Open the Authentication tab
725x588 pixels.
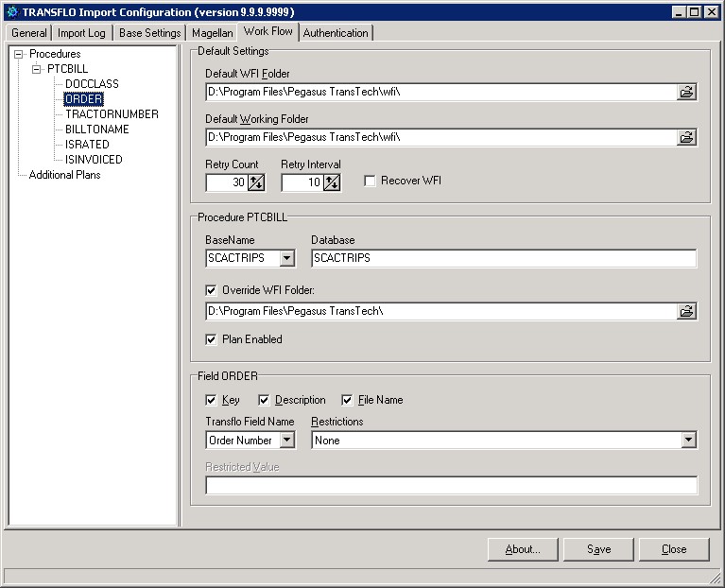coord(336,33)
